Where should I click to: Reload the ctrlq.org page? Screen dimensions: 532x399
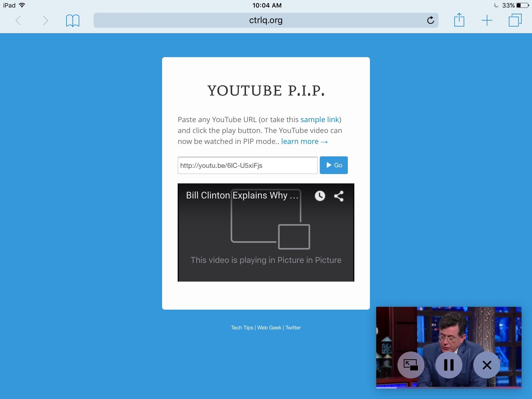430,20
